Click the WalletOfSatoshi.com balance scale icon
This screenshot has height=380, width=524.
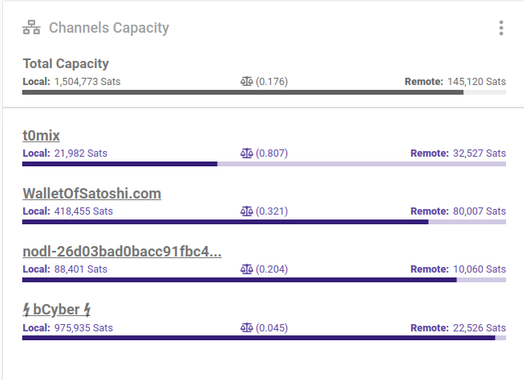pyautogui.click(x=247, y=211)
